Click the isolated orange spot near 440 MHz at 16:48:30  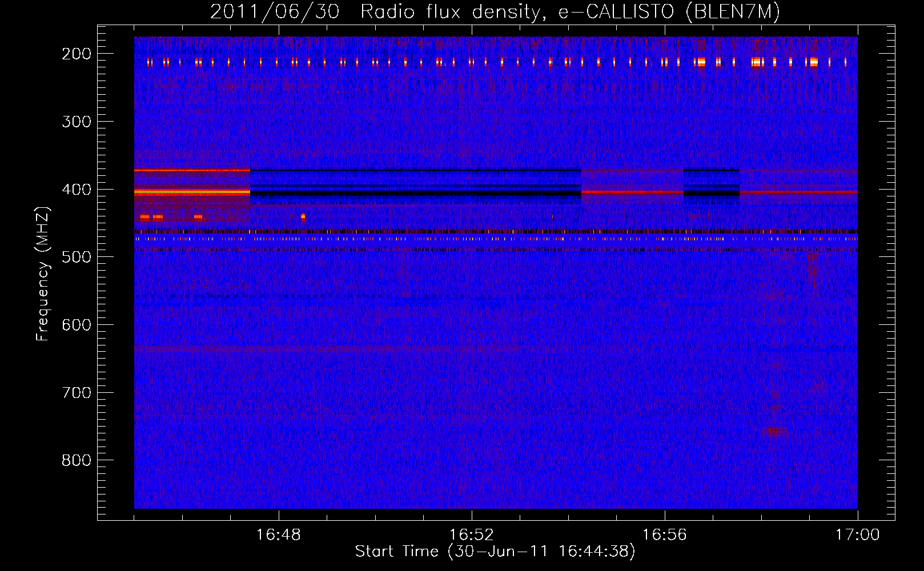303,216
